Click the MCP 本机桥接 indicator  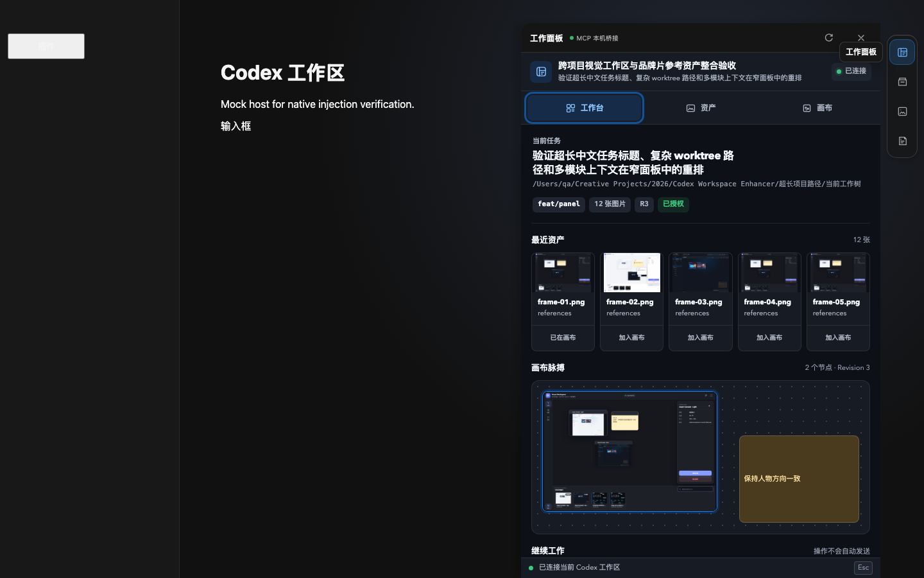[x=594, y=39]
